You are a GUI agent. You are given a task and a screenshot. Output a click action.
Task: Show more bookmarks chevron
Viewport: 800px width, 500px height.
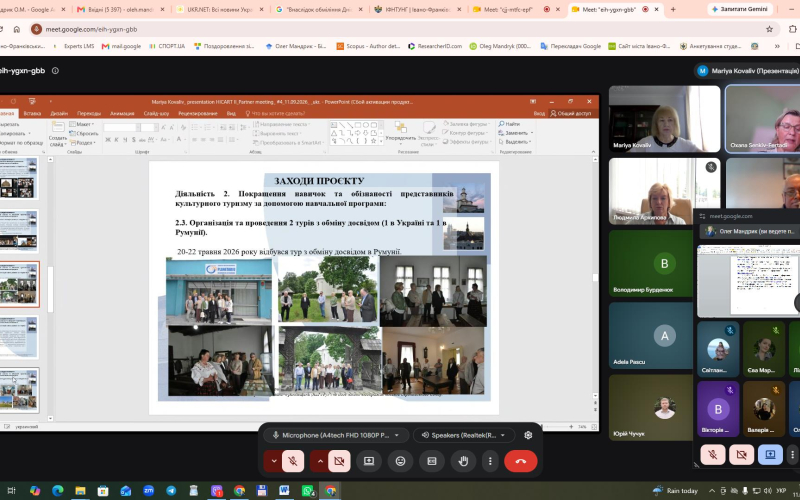(777, 46)
